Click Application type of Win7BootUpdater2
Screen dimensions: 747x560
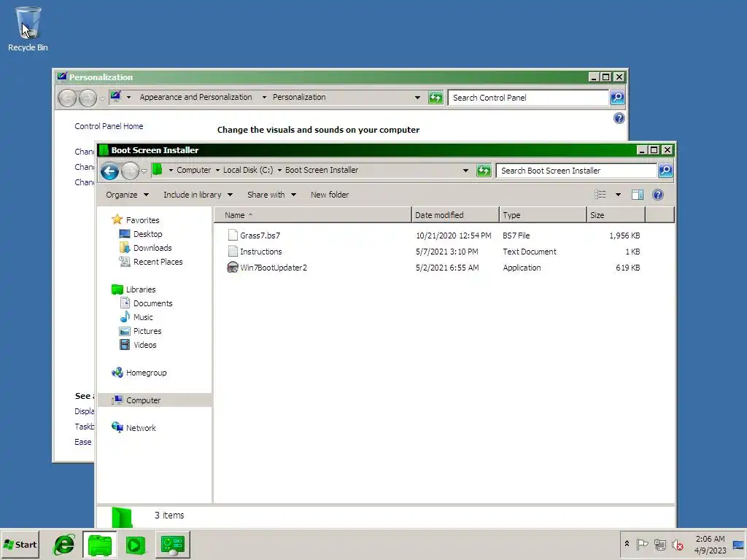point(522,268)
